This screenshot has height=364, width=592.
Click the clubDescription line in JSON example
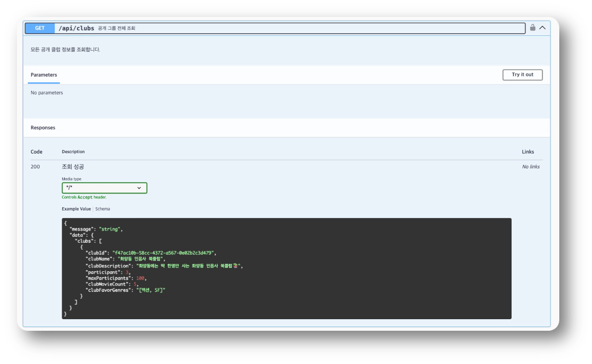[x=164, y=266]
